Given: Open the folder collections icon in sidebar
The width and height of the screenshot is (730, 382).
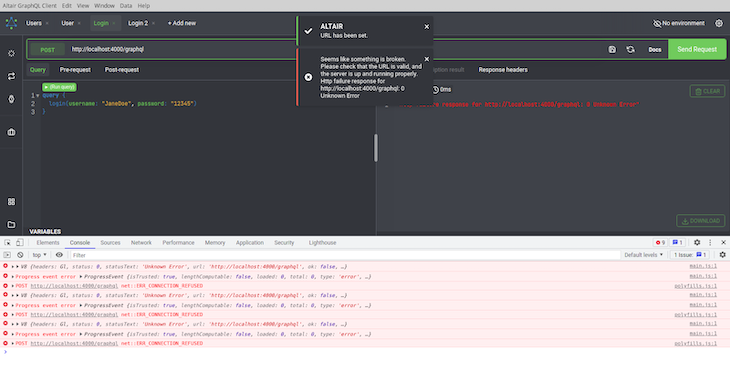Looking at the screenshot, I should [x=11, y=225].
